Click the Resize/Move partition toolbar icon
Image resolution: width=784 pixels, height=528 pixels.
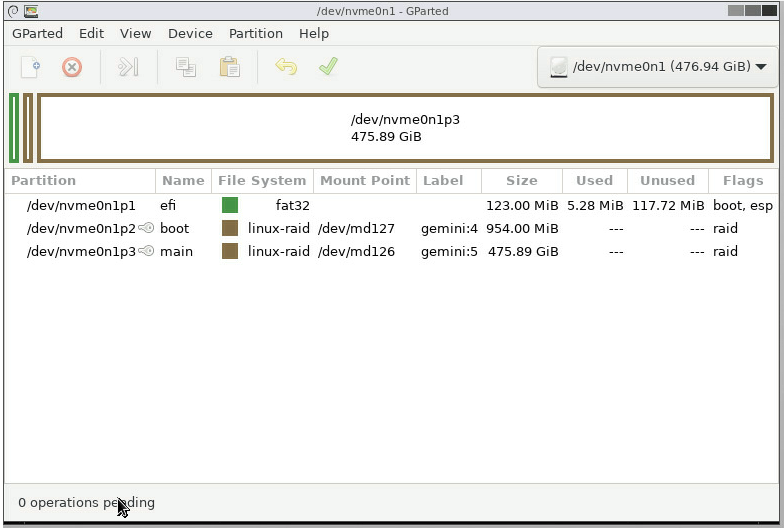tap(128, 67)
